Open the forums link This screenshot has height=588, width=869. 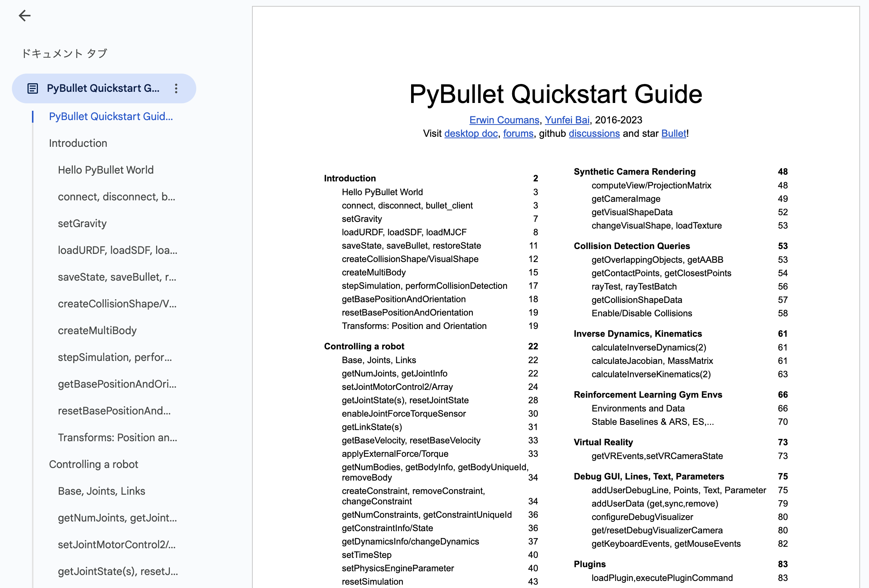click(518, 133)
